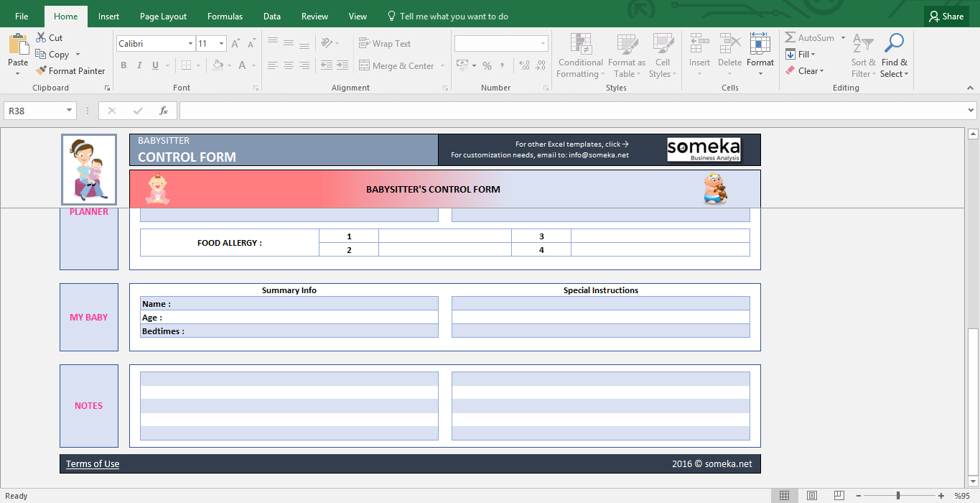Click Decrease Decimal button
Viewport: 980px width, 503px height.
(541, 65)
